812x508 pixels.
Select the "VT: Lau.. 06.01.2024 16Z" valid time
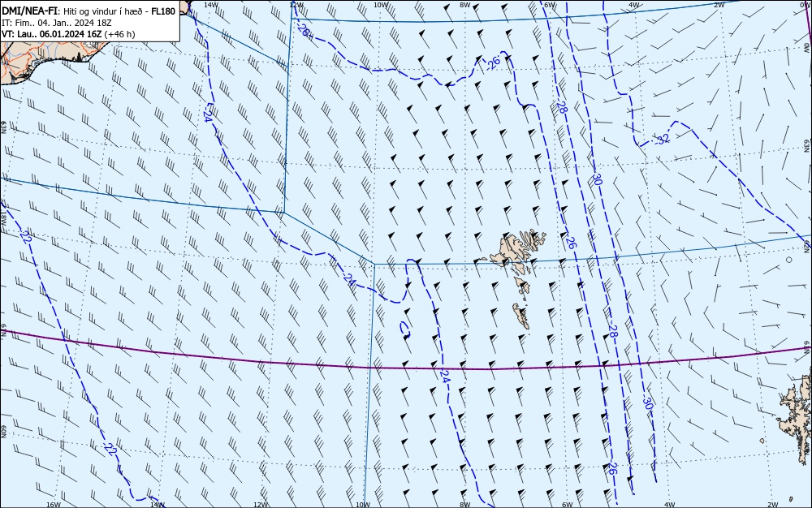[52, 34]
